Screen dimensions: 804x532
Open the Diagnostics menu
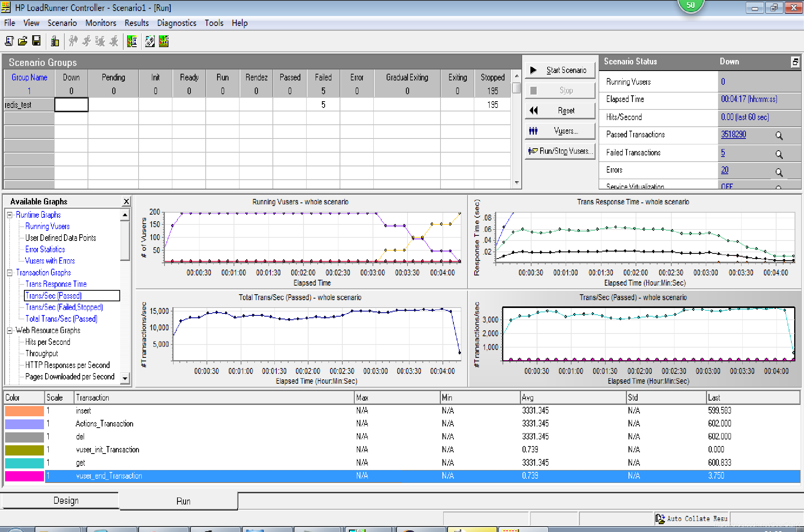click(x=177, y=23)
